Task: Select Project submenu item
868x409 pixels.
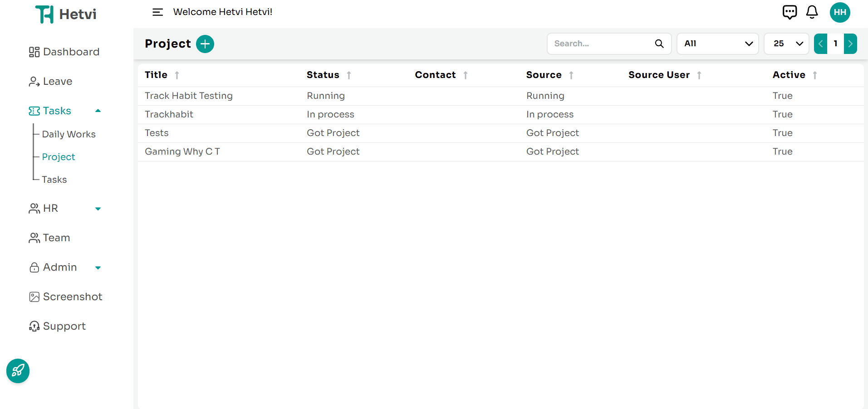Action: coord(59,157)
